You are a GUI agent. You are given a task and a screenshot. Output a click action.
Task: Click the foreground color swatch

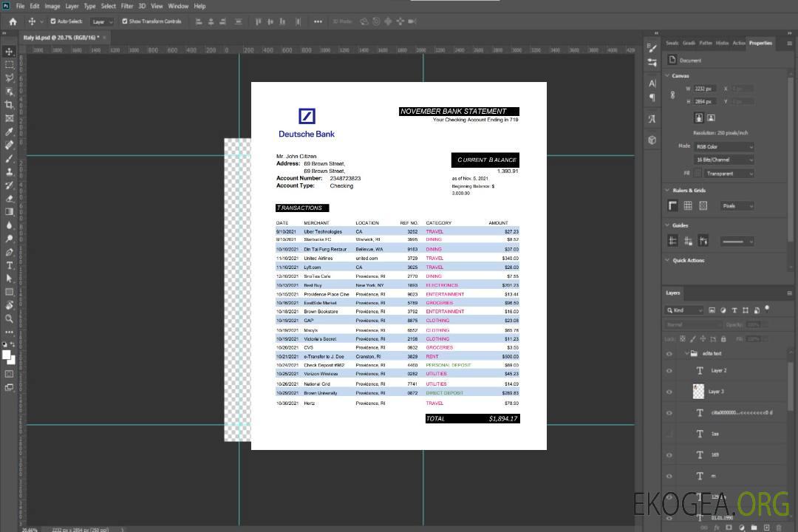coord(7,355)
